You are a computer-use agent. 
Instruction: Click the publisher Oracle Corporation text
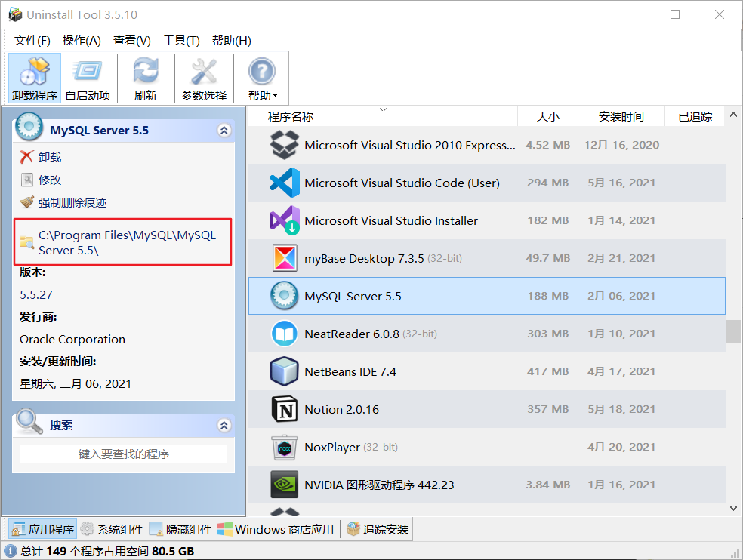pos(72,339)
